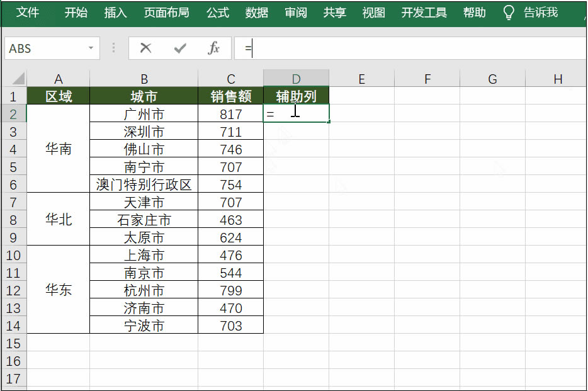Select column D header
This screenshot has height=391, width=588.
click(x=296, y=78)
